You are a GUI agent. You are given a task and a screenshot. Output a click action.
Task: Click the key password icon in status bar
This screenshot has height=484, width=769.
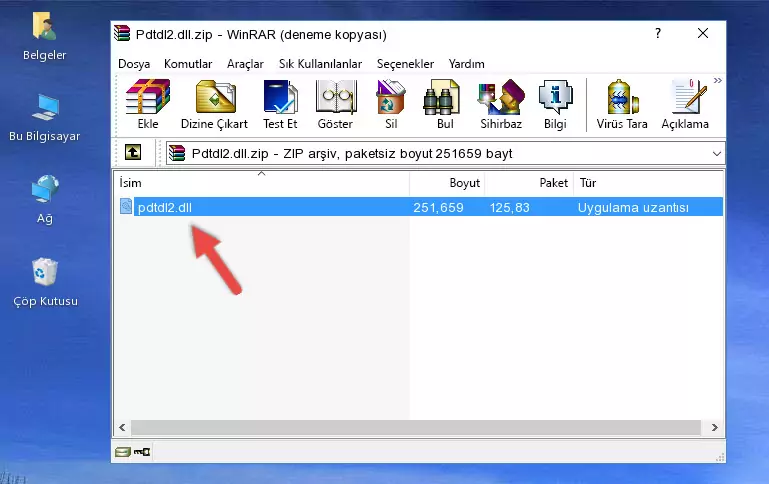(x=142, y=452)
